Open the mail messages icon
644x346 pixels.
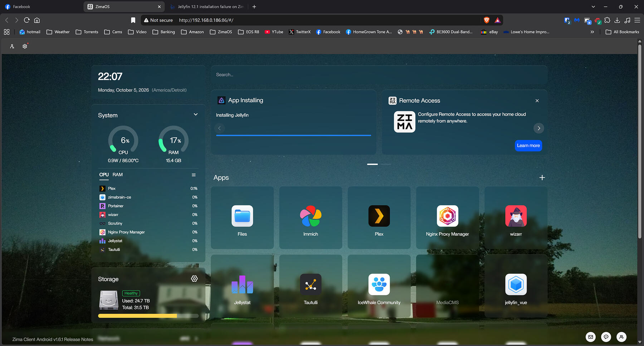click(x=591, y=337)
